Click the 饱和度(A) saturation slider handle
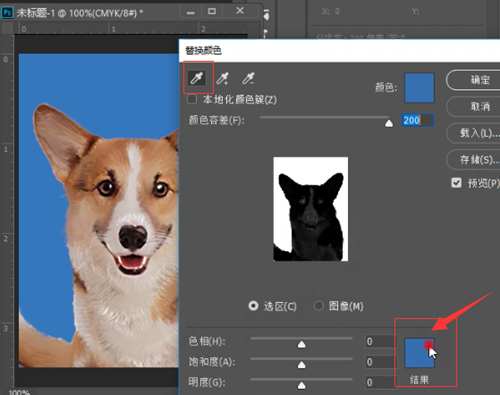Image resolution: width=500 pixels, height=395 pixels. coord(302,365)
